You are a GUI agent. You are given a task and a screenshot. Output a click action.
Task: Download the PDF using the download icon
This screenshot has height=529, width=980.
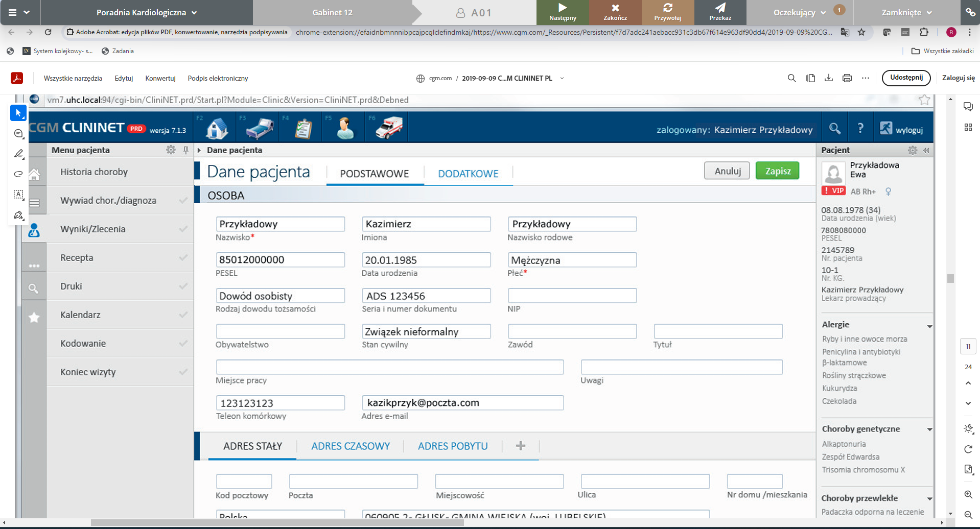point(828,78)
